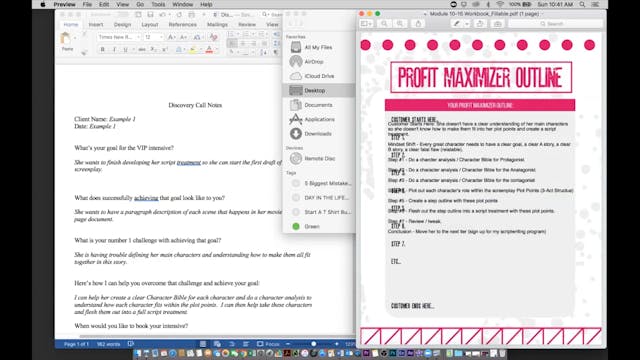The width and height of the screenshot is (640, 360).
Task: Switch to the Home ribbon tab
Action: click(71, 24)
